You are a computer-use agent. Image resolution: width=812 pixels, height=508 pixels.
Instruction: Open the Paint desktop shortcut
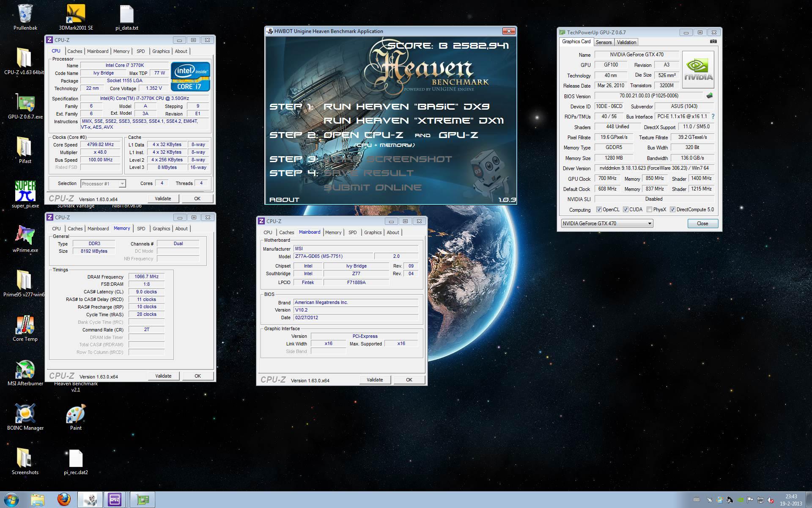(76, 417)
